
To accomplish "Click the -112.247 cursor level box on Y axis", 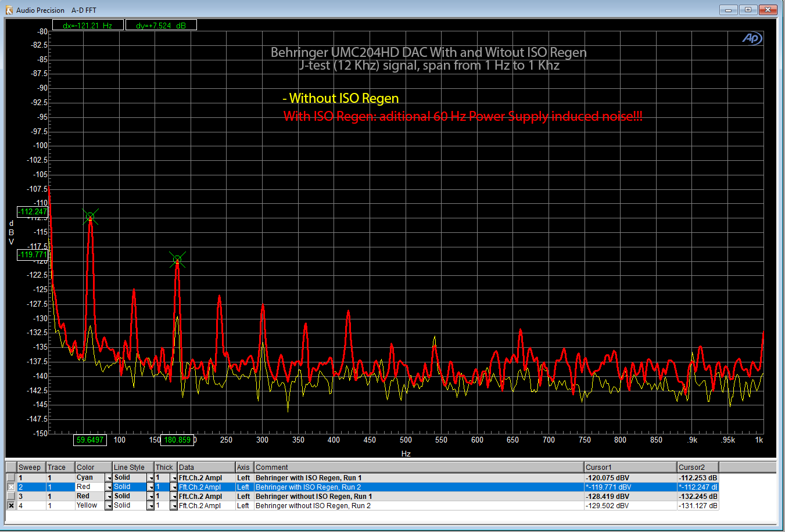I will pos(33,211).
